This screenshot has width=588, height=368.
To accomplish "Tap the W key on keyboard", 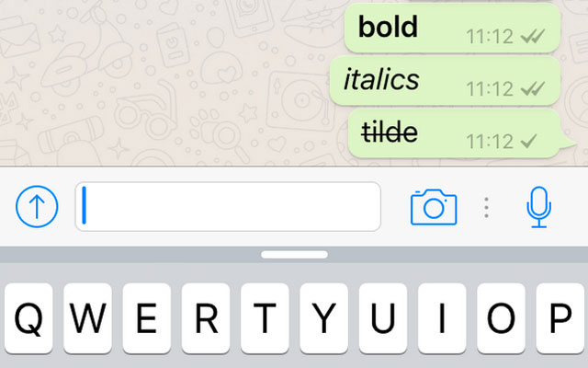I will 87,318.
